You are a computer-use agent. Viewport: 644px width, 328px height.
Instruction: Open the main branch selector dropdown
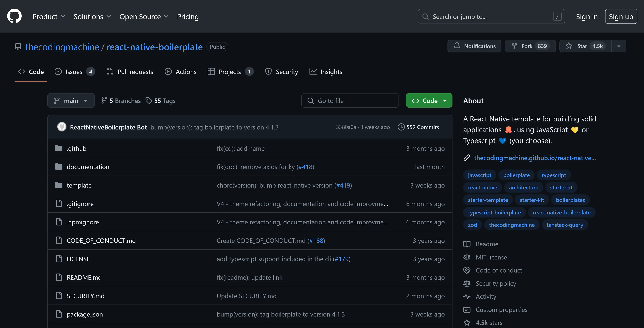(71, 101)
